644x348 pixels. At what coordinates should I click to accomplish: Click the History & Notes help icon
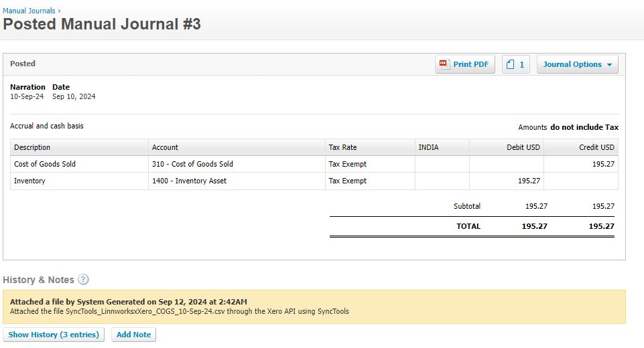(83, 280)
